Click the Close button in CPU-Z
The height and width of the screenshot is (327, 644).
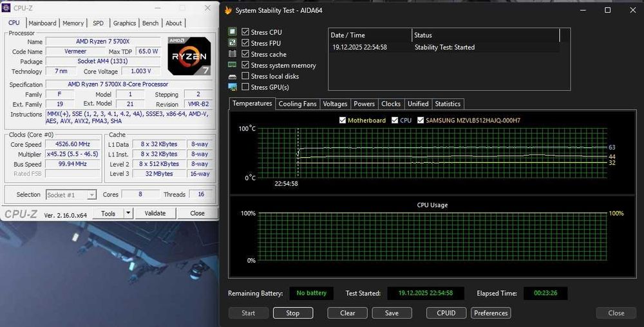click(x=197, y=213)
